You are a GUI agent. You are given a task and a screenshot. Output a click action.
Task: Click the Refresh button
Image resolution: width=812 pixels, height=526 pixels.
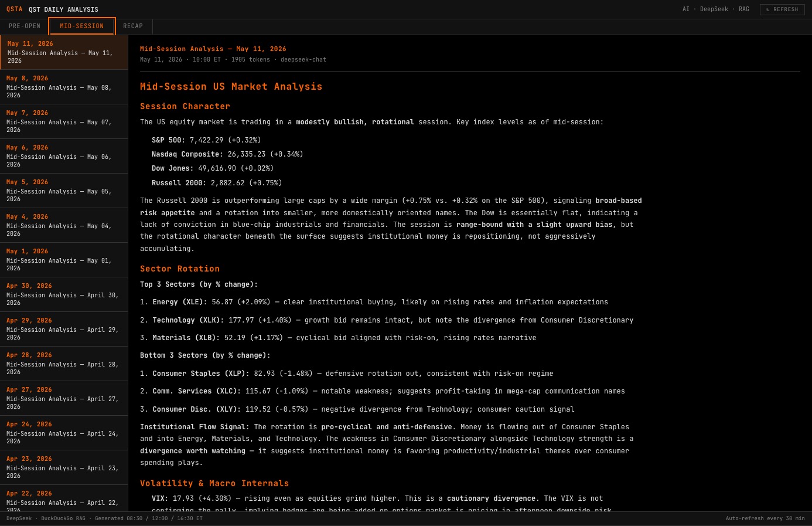pyautogui.click(x=782, y=9)
